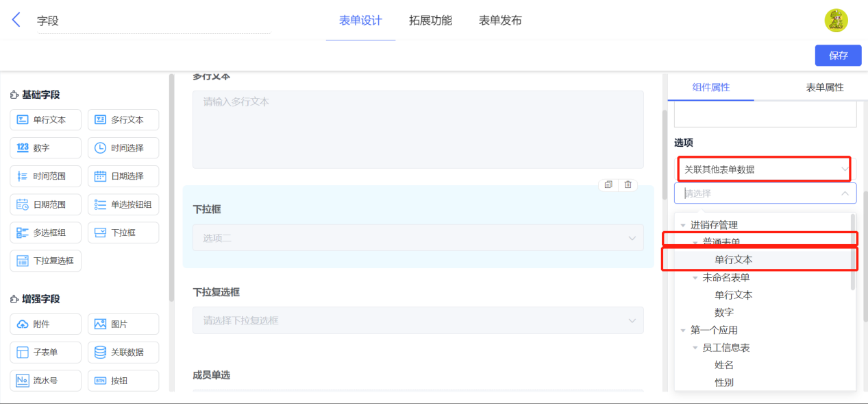This screenshot has width=868, height=404.
Task: Add the 单选按钮组 radio component
Action: [123, 204]
